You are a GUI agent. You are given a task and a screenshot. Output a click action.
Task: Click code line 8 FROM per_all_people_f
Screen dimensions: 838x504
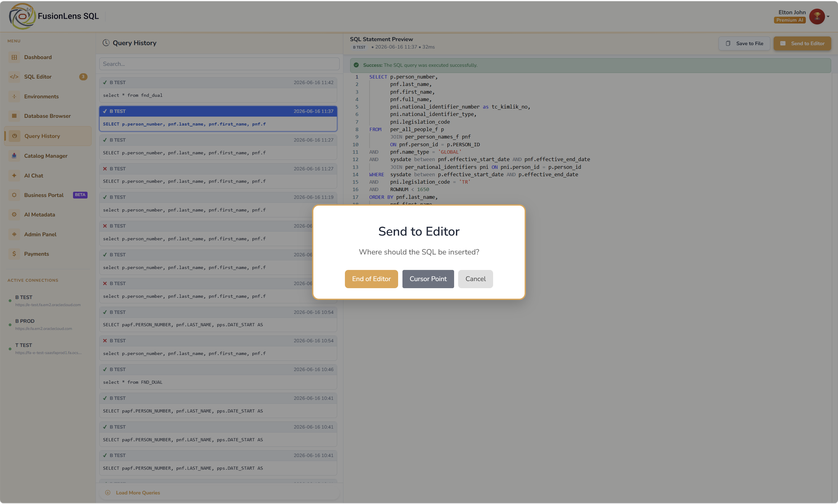406,129
